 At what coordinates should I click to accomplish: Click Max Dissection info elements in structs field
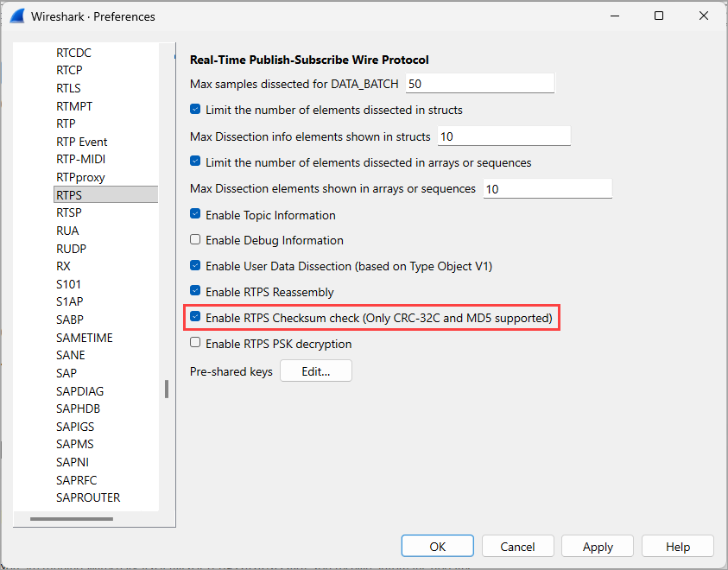(503, 136)
